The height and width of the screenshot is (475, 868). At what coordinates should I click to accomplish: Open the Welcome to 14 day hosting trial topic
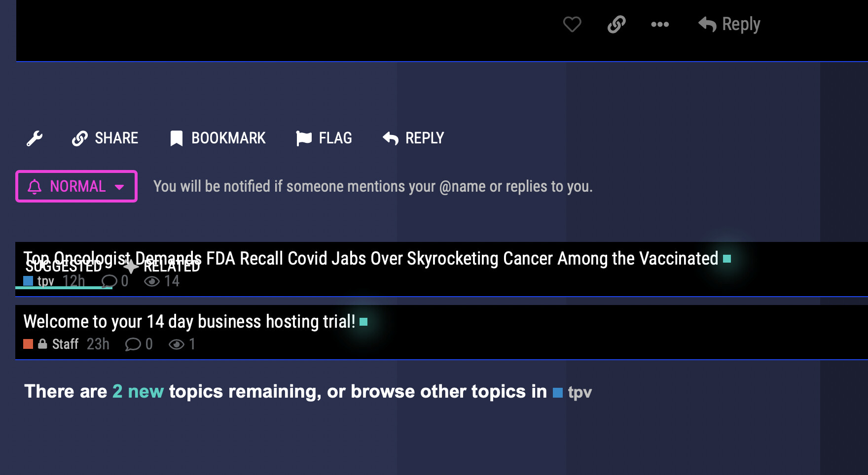pos(189,322)
